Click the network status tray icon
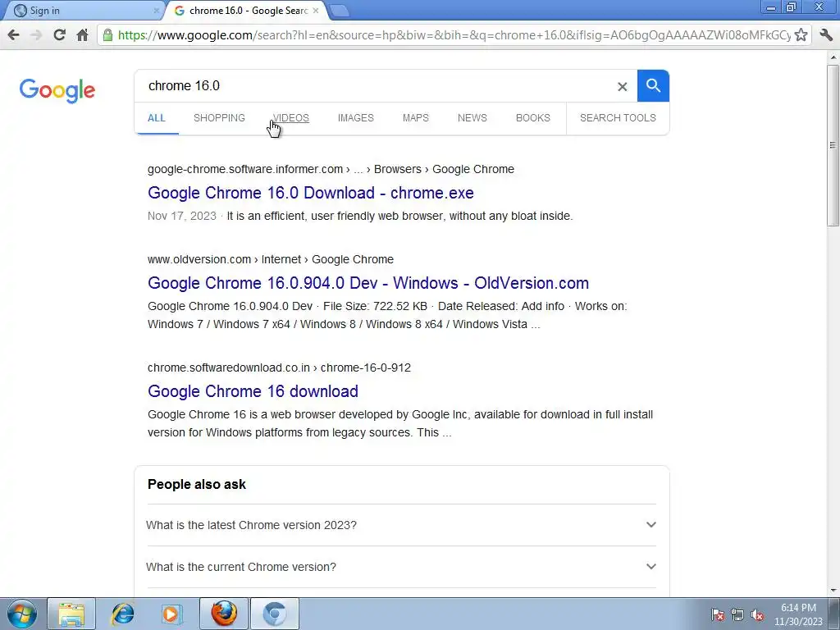 [x=737, y=615]
